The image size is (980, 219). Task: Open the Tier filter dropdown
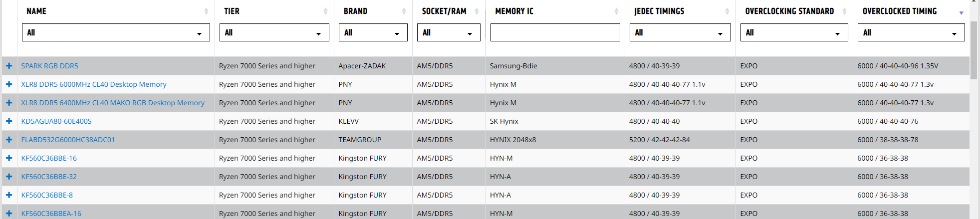(274, 32)
